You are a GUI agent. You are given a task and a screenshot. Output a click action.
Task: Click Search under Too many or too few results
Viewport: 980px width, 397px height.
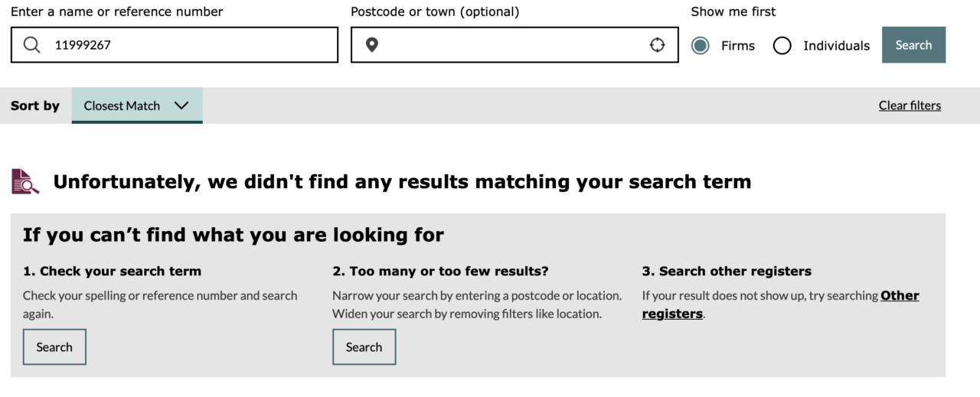(364, 347)
